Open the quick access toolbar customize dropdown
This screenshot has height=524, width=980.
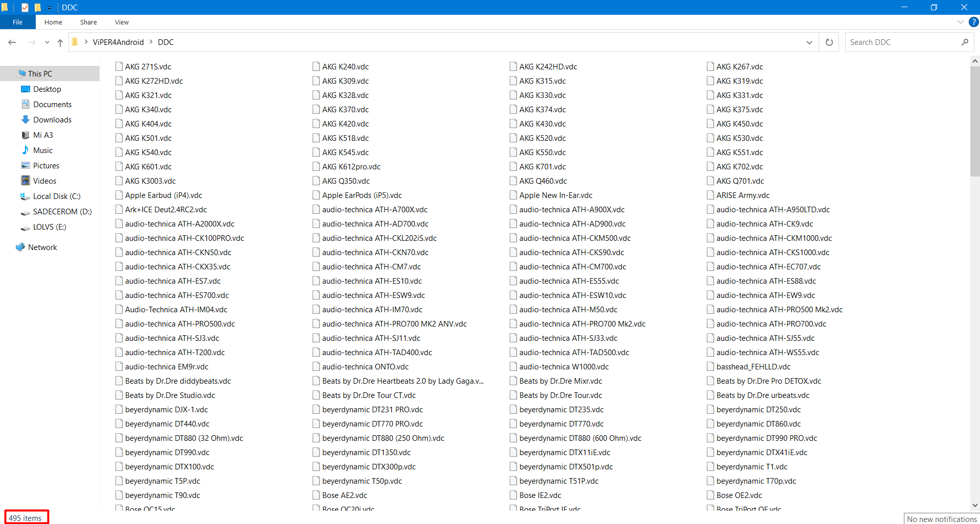49,8
